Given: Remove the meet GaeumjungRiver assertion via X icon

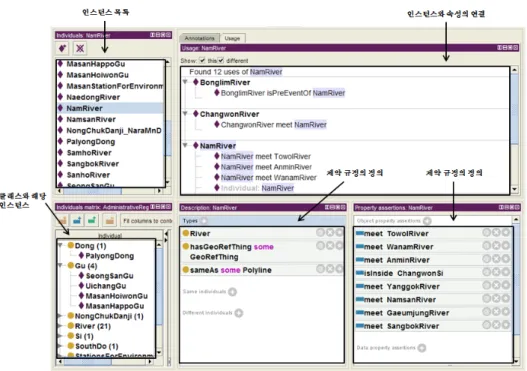Looking at the screenshot, I should 496,312.
